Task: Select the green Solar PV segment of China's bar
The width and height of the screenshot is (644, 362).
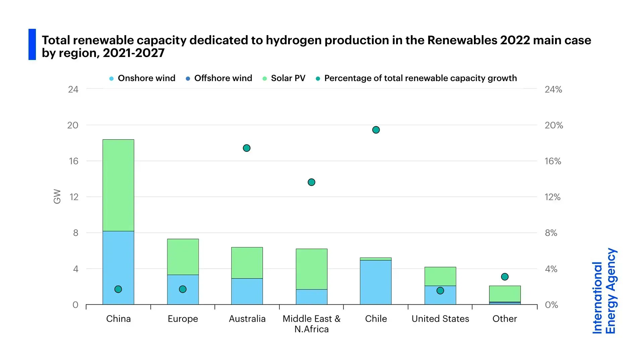Action: tap(118, 184)
